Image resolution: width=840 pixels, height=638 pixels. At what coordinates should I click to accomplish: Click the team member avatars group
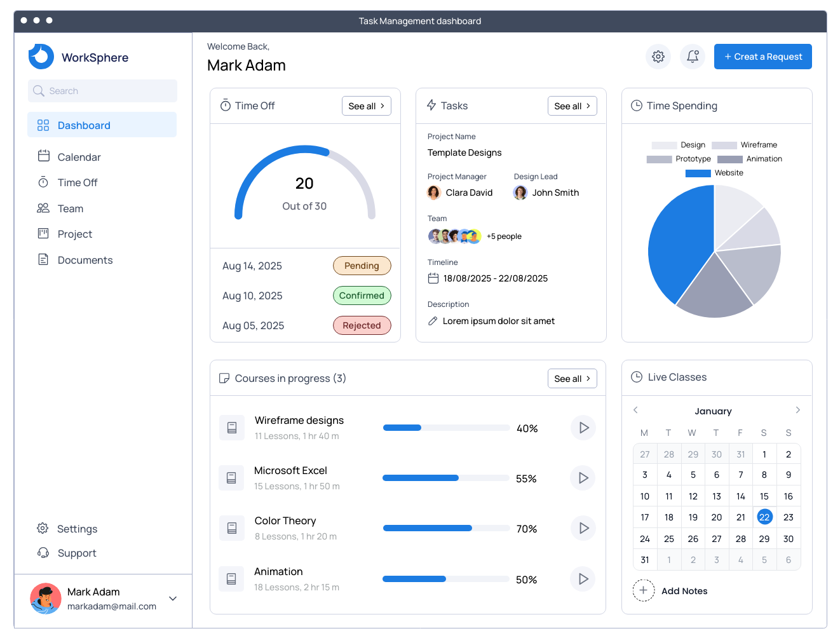(454, 236)
